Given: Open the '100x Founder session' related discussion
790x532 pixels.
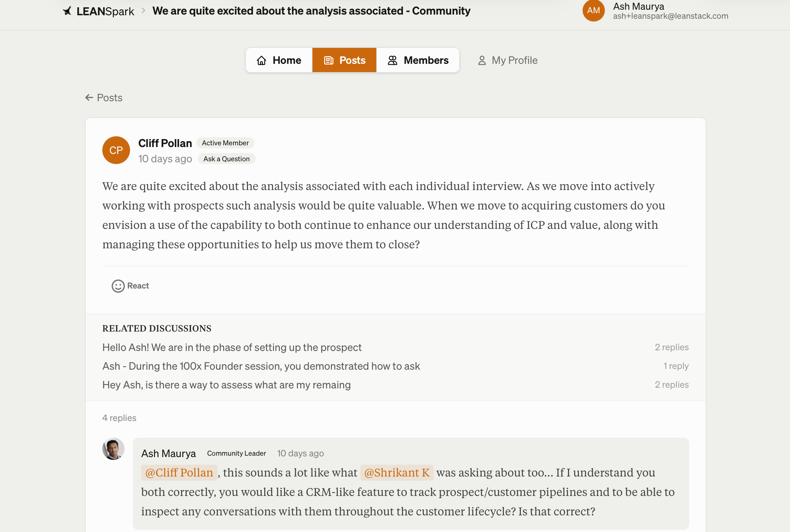Looking at the screenshot, I should 261,366.
